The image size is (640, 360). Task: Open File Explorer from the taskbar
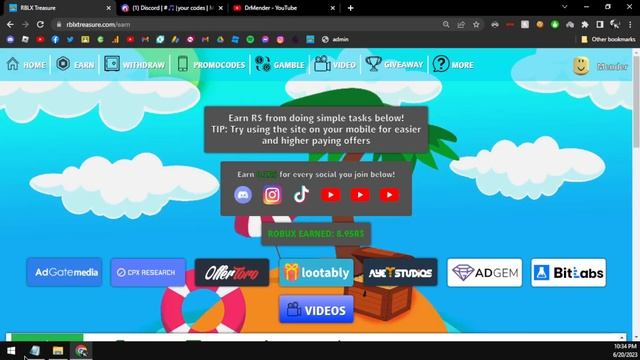click(x=58, y=351)
